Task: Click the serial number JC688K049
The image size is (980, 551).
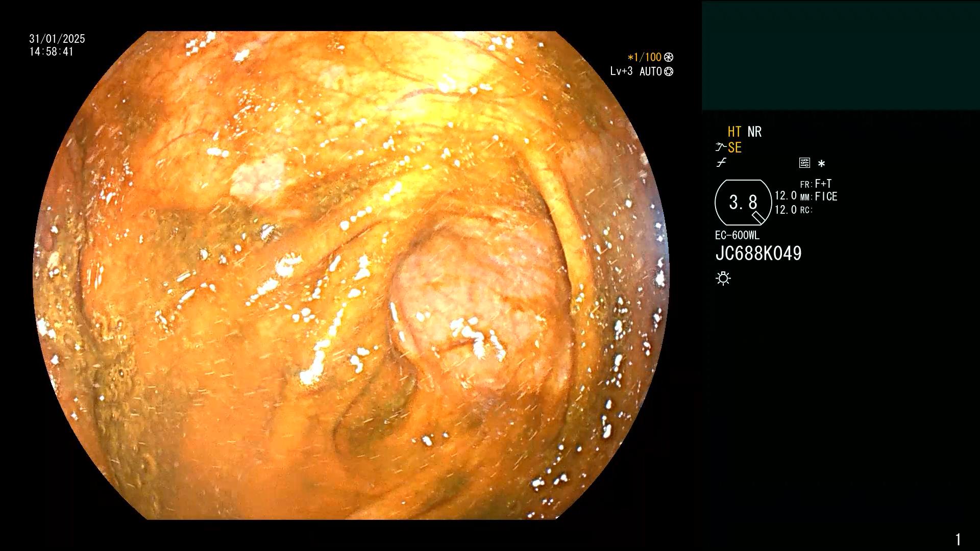Action: (758, 254)
